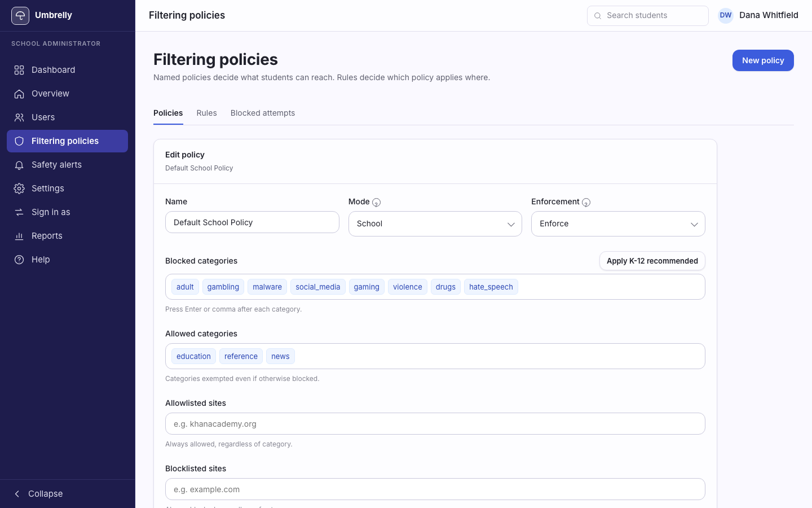Click the Dashboard grid icon
Viewport: 812px width, 508px height.
point(19,70)
